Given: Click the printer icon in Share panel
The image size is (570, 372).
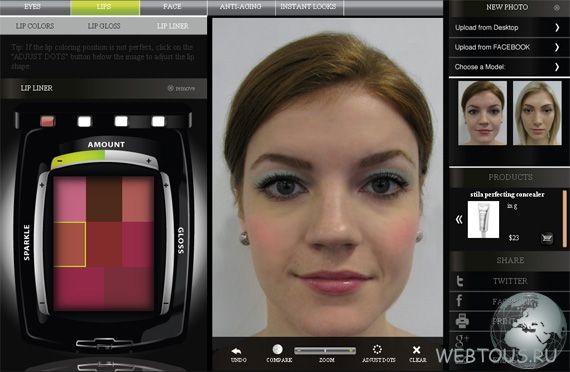Looking at the screenshot, I should click(462, 321).
